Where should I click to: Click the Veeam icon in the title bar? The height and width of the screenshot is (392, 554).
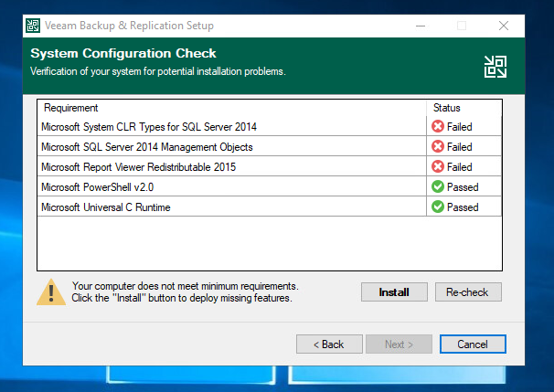coord(33,26)
